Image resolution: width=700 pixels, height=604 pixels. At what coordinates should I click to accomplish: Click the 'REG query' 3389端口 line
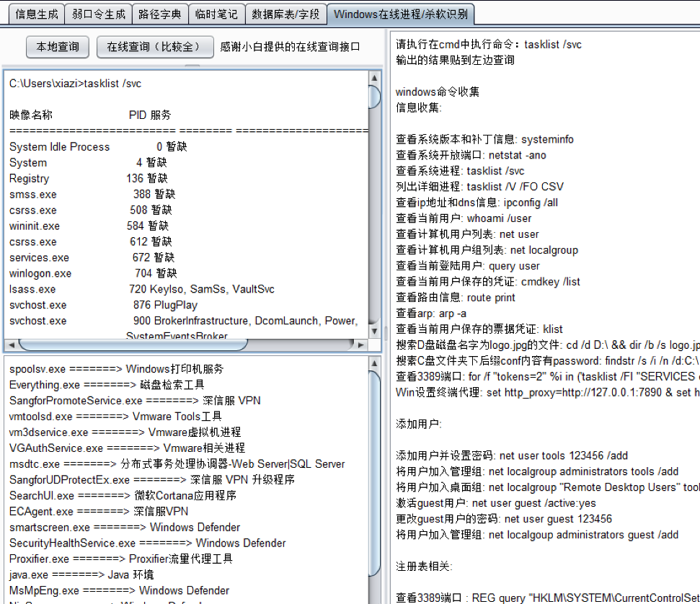[548, 598]
